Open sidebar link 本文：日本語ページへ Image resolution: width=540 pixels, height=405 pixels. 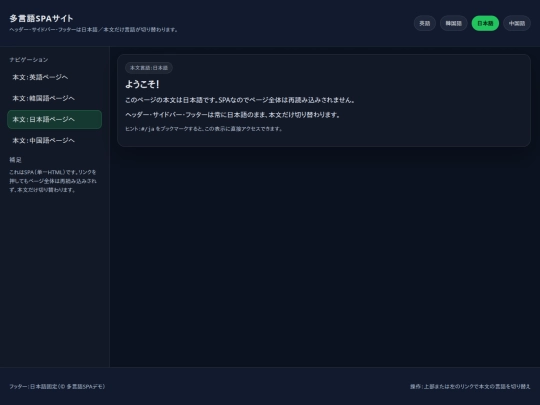[x=54, y=120]
